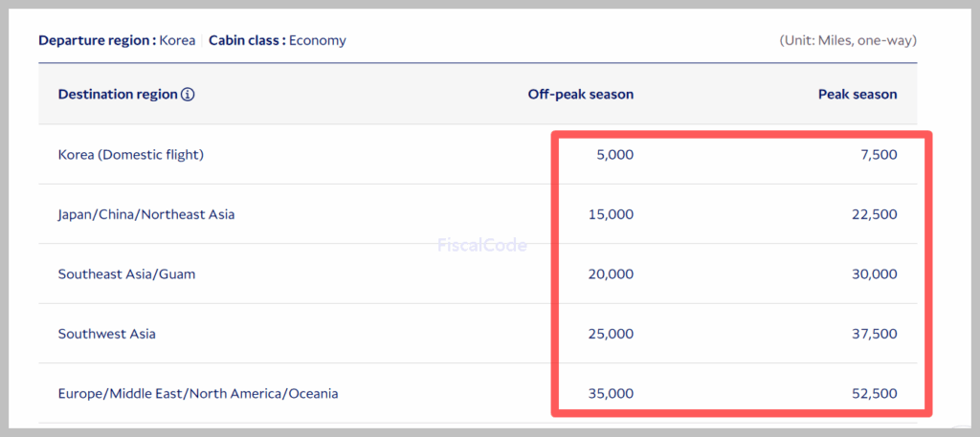
Task: Click Europe/Middle East/North America/Oceania row label
Action: 198,393
